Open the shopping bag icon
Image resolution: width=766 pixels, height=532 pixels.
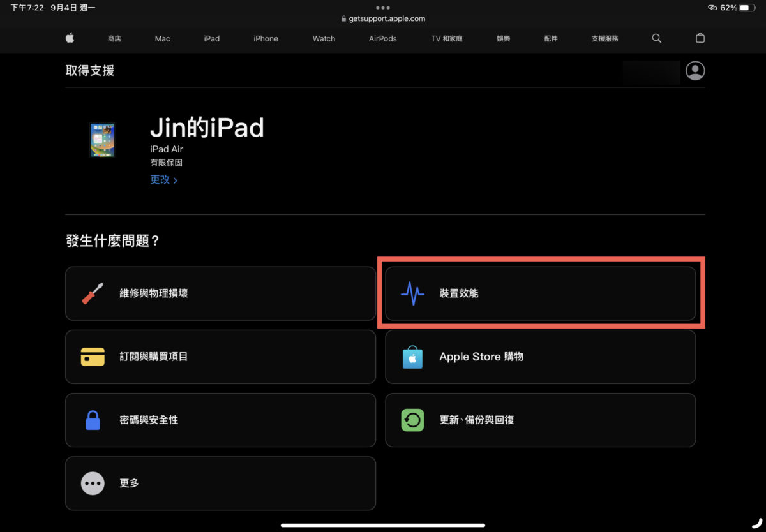pos(700,38)
